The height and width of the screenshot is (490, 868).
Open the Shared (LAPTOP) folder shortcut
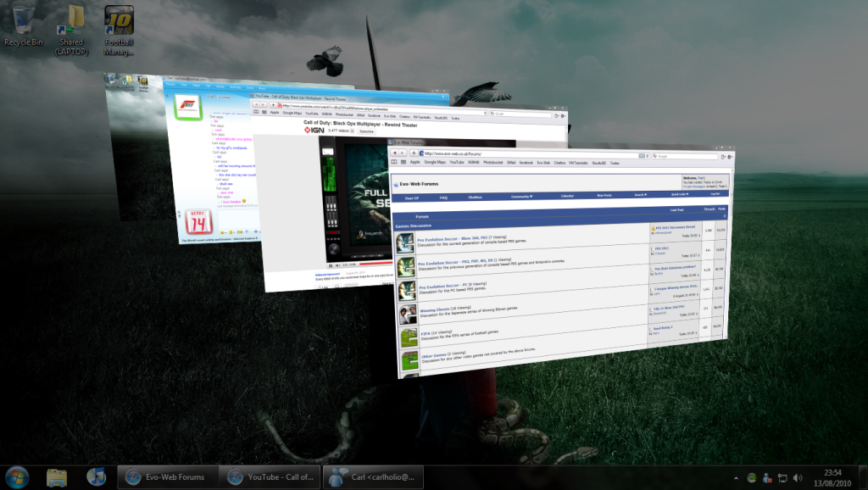pos(71,31)
